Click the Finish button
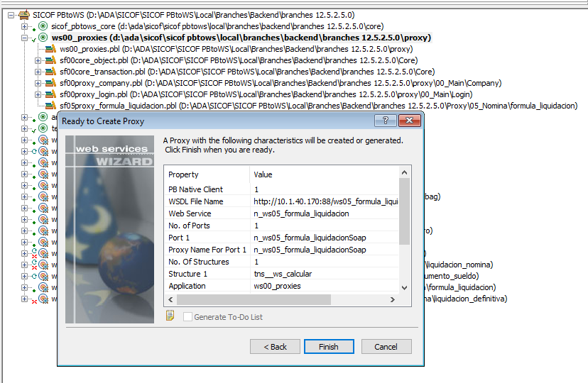The width and height of the screenshot is (588, 383). click(x=329, y=347)
